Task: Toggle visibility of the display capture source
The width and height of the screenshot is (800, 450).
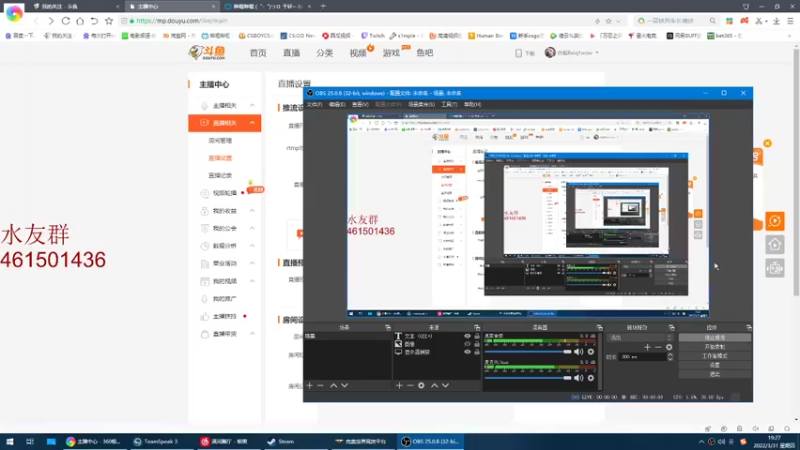Action: point(467,352)
